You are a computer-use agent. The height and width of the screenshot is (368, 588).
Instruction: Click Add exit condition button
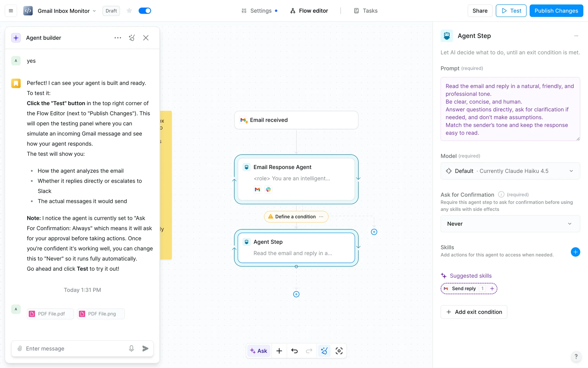click(474, 312)
